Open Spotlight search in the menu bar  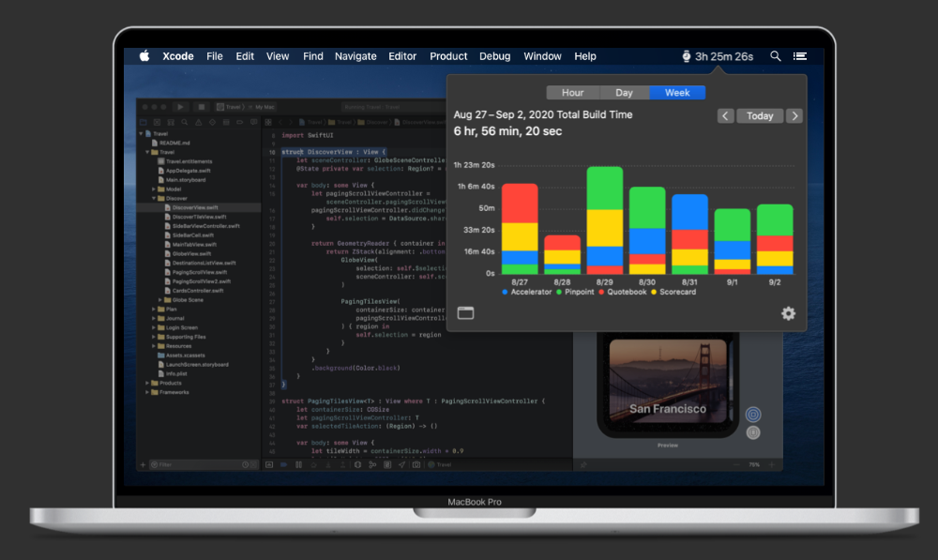(775, 56)
